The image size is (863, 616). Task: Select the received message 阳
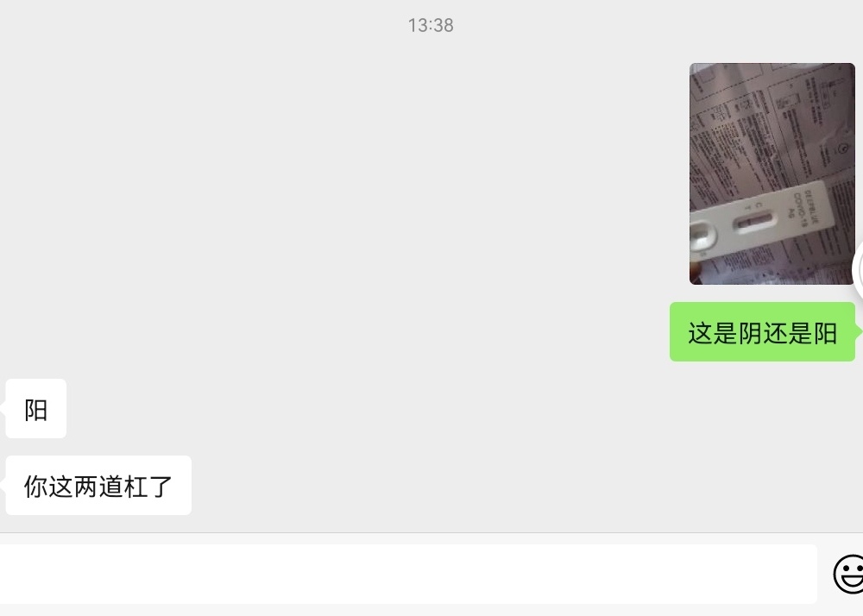35,409
